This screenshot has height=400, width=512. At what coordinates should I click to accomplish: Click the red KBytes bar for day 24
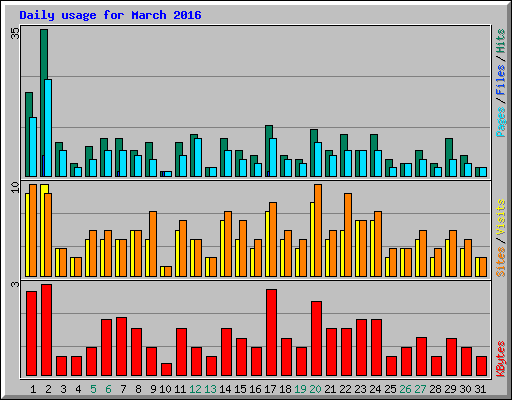click(x=376, y=347)
